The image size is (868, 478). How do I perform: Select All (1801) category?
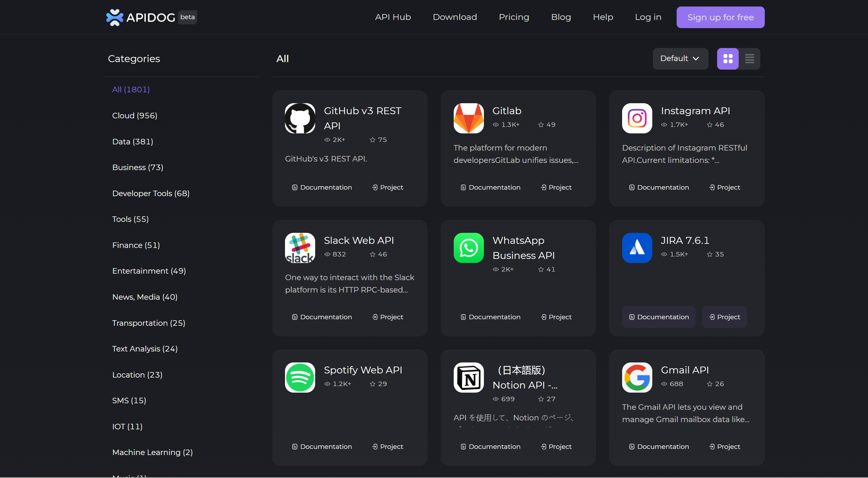point(131,89)
